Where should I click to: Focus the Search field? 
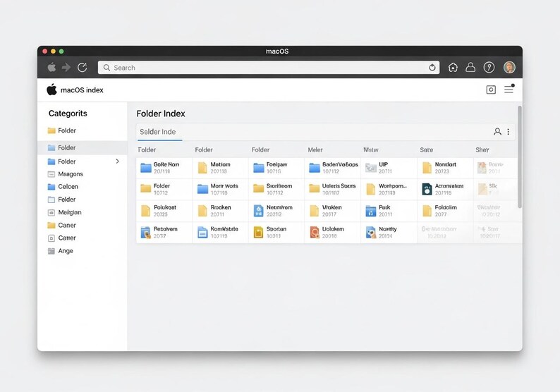(269, 68)
